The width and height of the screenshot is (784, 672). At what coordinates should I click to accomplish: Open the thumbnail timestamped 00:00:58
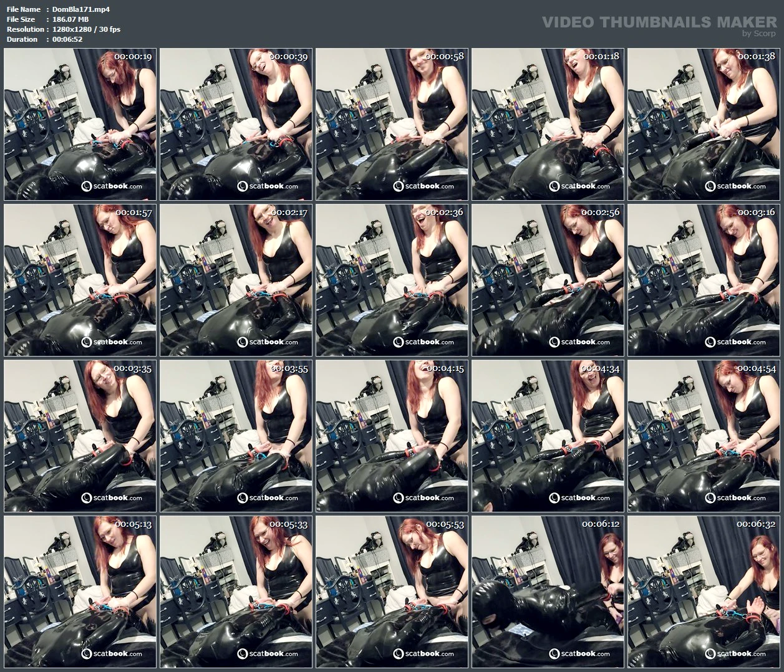(x=392, y=125)
